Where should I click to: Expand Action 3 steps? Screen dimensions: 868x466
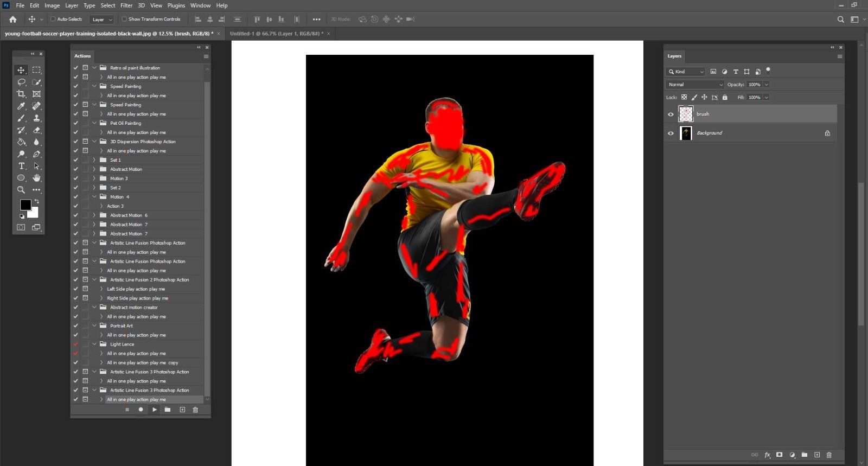(101, 206)
